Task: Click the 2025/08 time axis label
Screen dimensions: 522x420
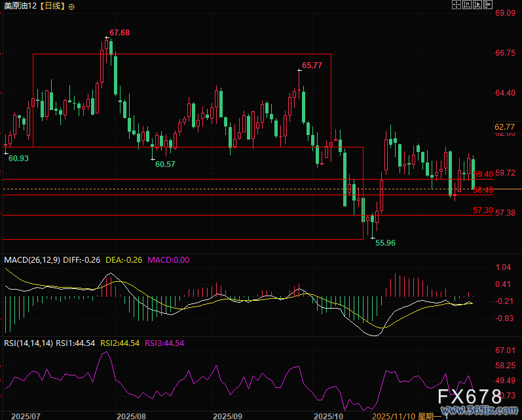Action: tap(130, 415)
